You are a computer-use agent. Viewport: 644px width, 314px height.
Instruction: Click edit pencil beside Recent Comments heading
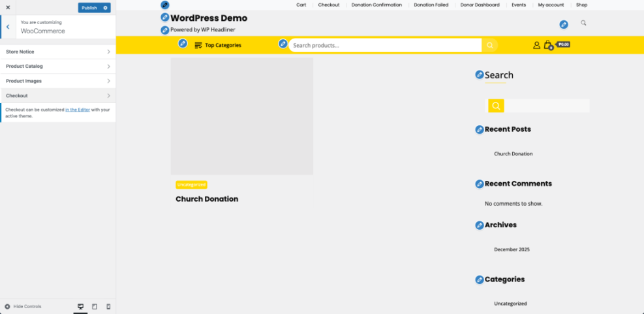(x=480, y=183)
